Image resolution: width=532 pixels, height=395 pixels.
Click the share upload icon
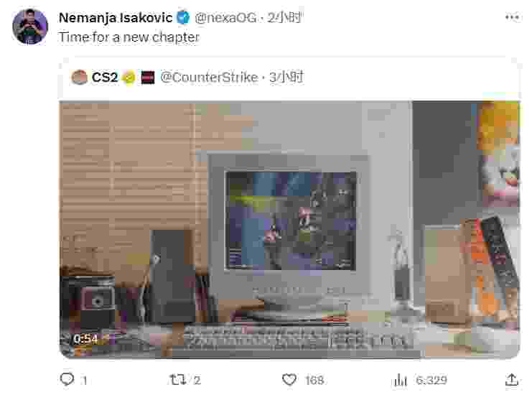coord(512,379)
